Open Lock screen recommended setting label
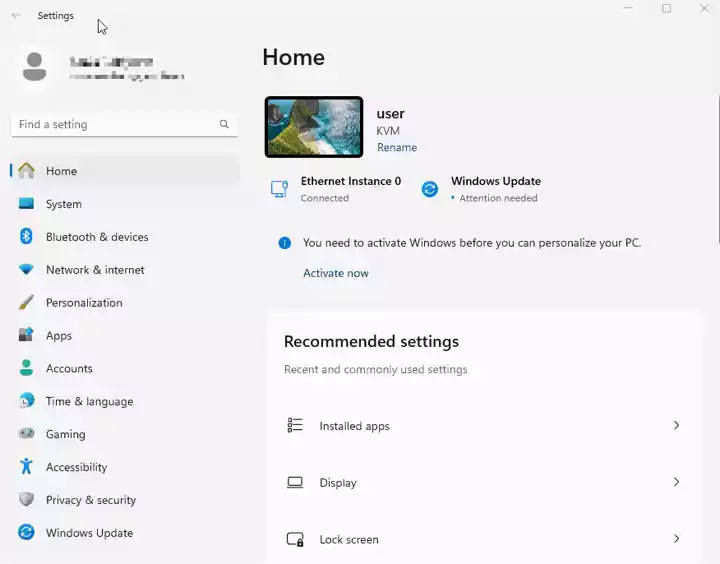 pos(349,540)
